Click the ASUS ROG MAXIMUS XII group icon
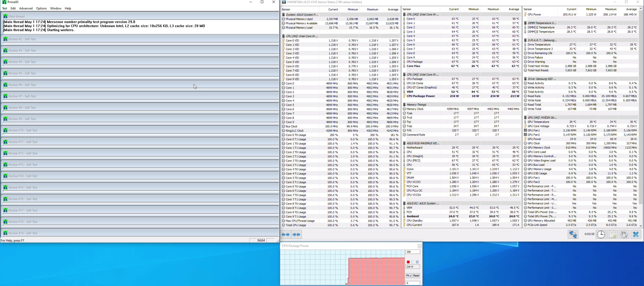Screen dimensions: 644x286 pyautogui.click(x=404, y=143)
